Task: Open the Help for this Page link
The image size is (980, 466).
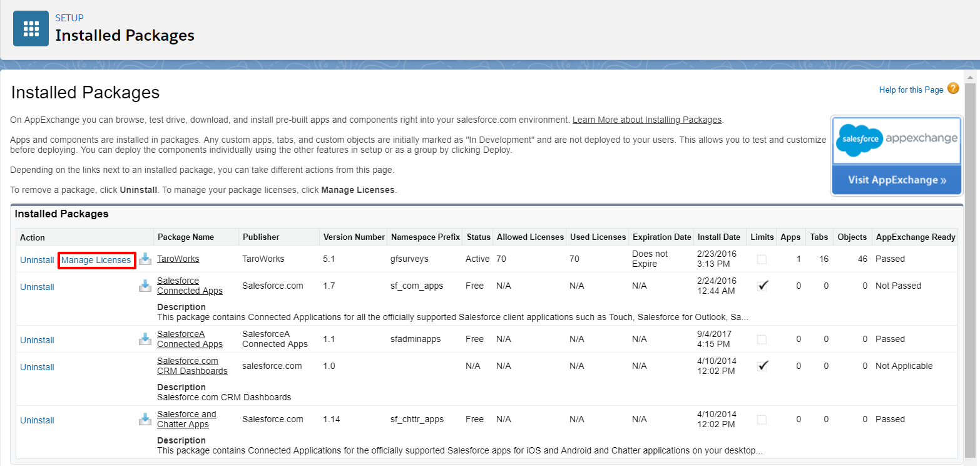Action: [911, 90]
